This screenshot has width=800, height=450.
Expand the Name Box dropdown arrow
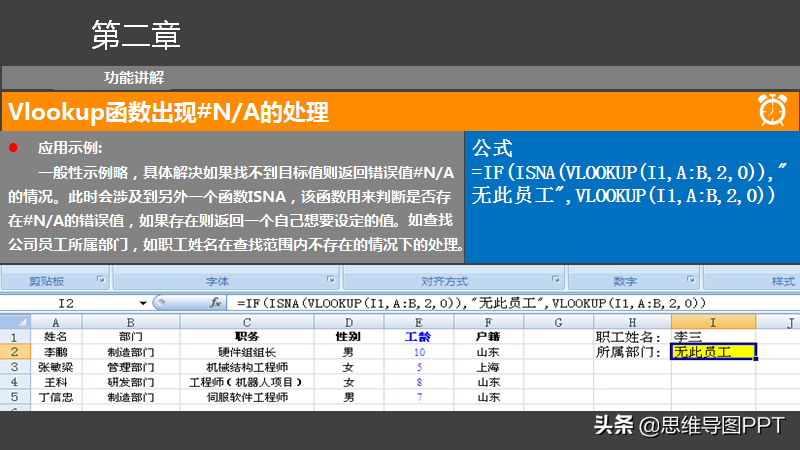(143, 303)
